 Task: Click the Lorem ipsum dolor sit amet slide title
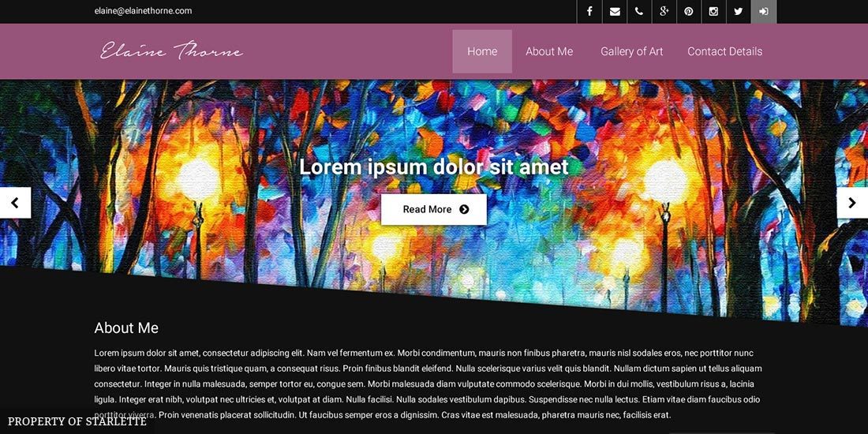[434, 167]
